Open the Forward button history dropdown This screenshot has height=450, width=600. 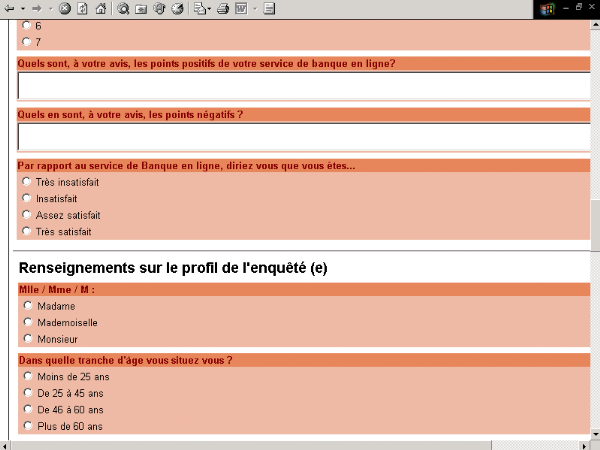[51, 8]
